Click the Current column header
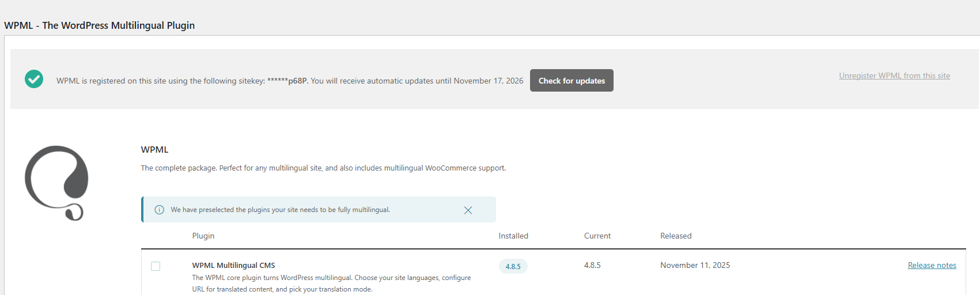The height and width of the screenshot is (295, 980). pyautogui.click(x=597, y=236)
